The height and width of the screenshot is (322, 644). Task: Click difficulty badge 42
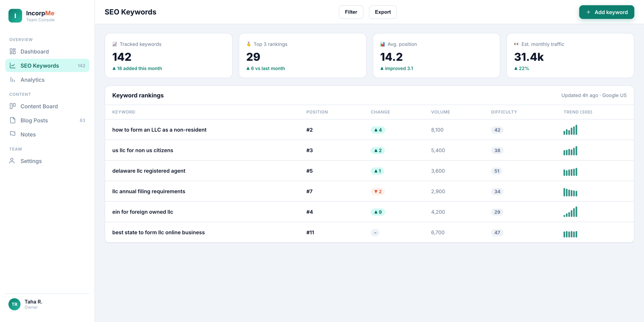(x=497, y=130)
